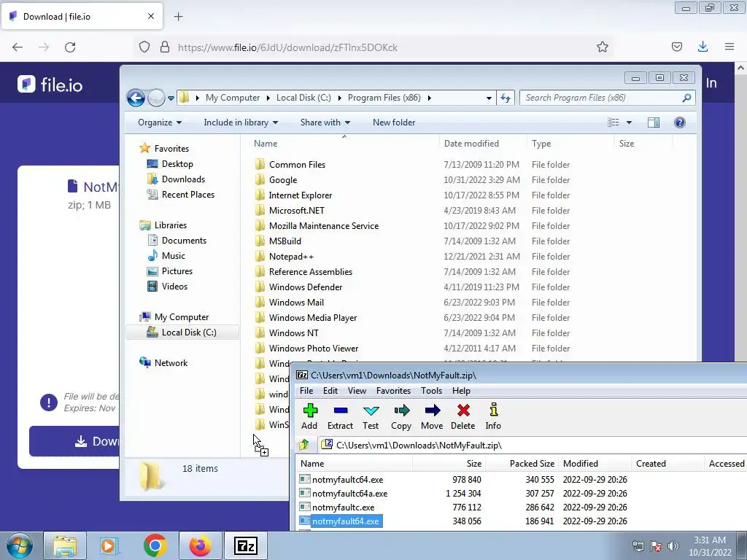Click the Add button in 7-Zip toolbar
This screenshot has width=747, height=560.
309,416
